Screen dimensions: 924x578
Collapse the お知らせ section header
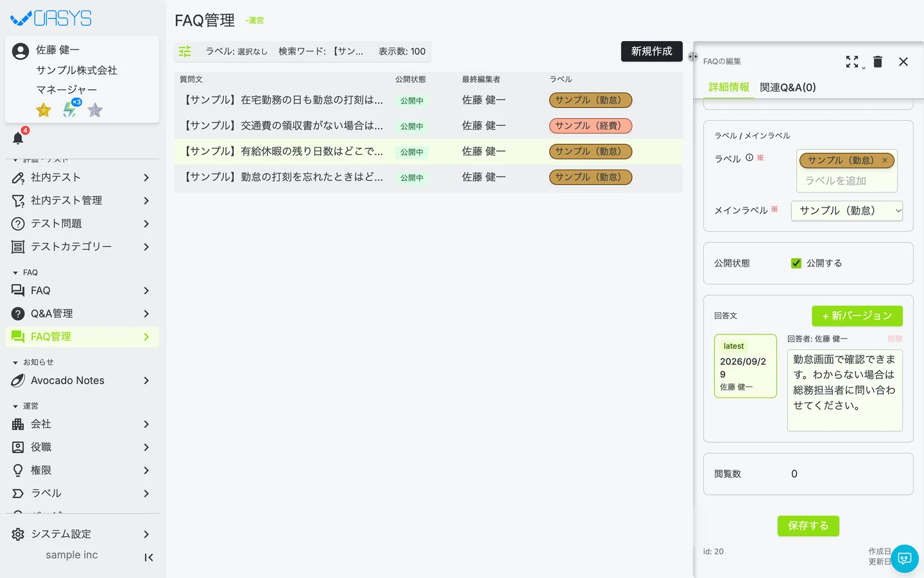(33, 363)
